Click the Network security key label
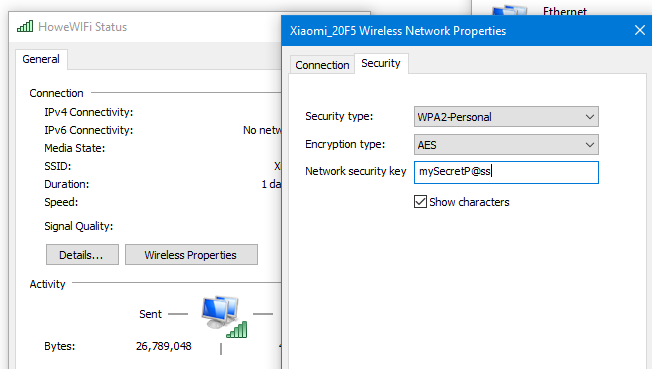Screen dimensions: 652x369 click(356, 171)
